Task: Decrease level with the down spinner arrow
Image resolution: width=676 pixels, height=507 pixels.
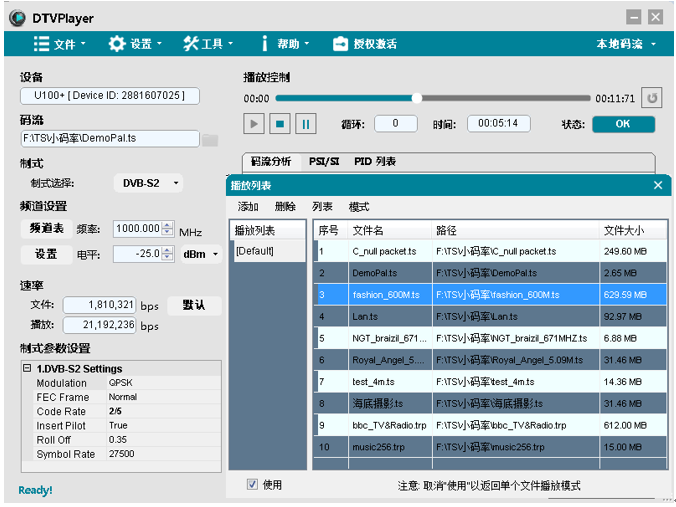Action: (x=167, y=257)
